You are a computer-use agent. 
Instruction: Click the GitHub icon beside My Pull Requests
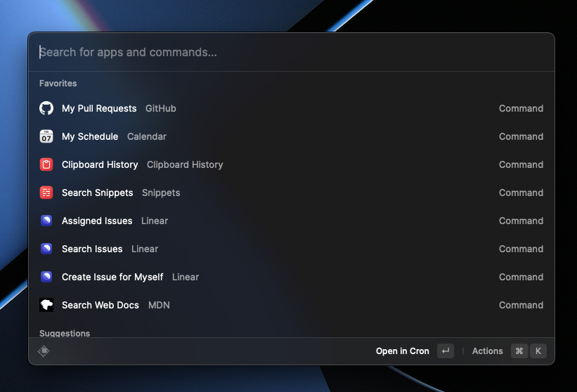point(46,108)
